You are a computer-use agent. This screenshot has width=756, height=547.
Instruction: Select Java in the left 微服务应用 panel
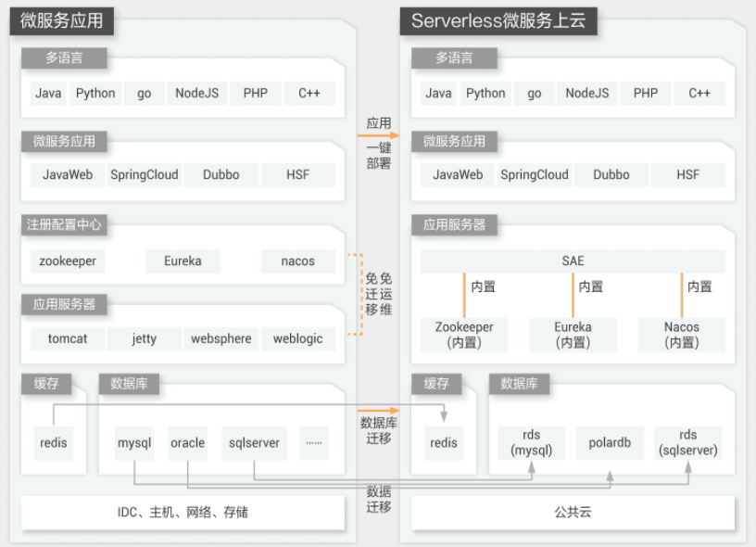(48, 93)
